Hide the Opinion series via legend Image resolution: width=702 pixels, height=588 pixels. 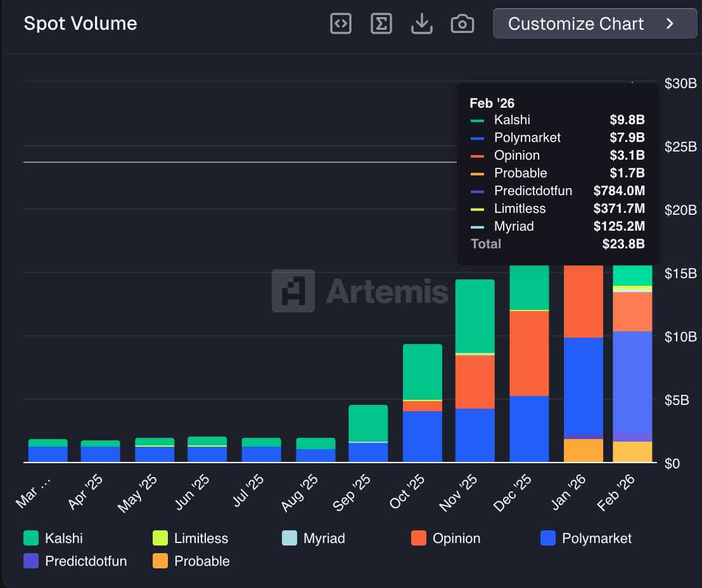point(456,539)
